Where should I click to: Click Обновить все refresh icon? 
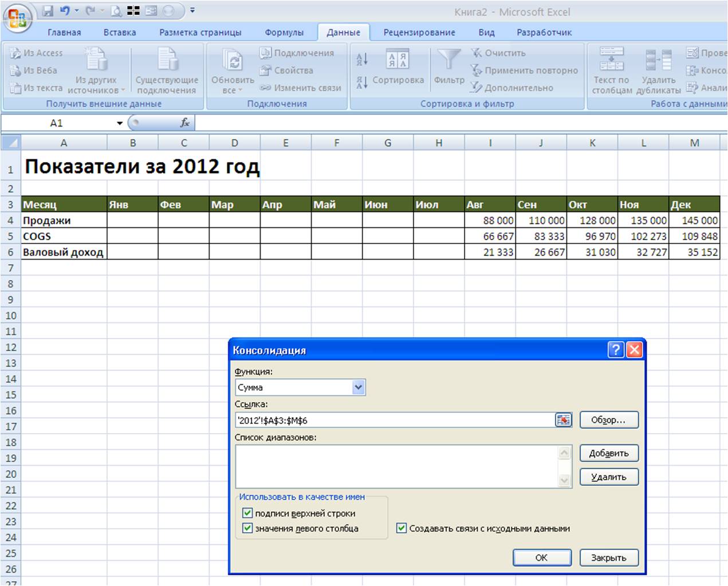point(233,61)
